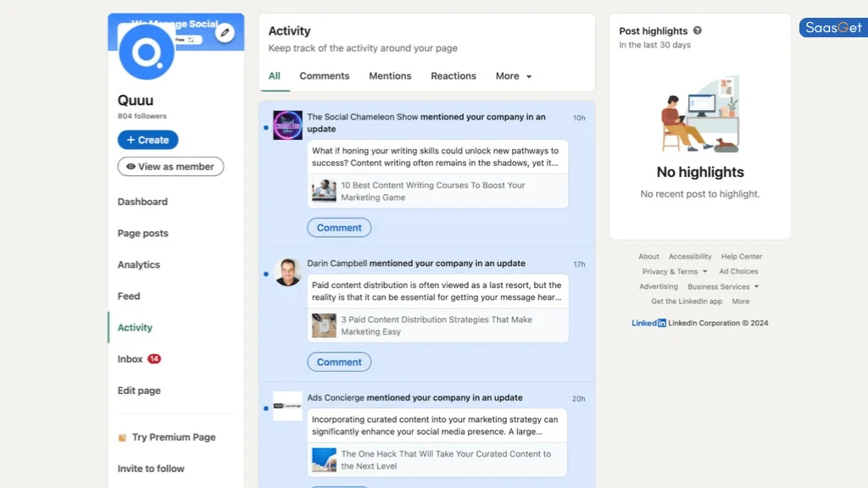
Task: Switch to the Mentions tab
Action: (x=390, y=75)
